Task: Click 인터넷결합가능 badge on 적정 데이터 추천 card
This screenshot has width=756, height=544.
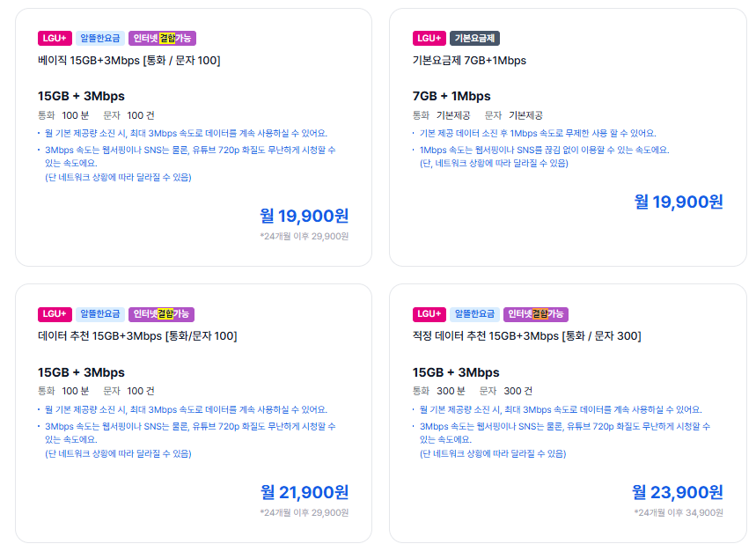Action: coord(535,314)
